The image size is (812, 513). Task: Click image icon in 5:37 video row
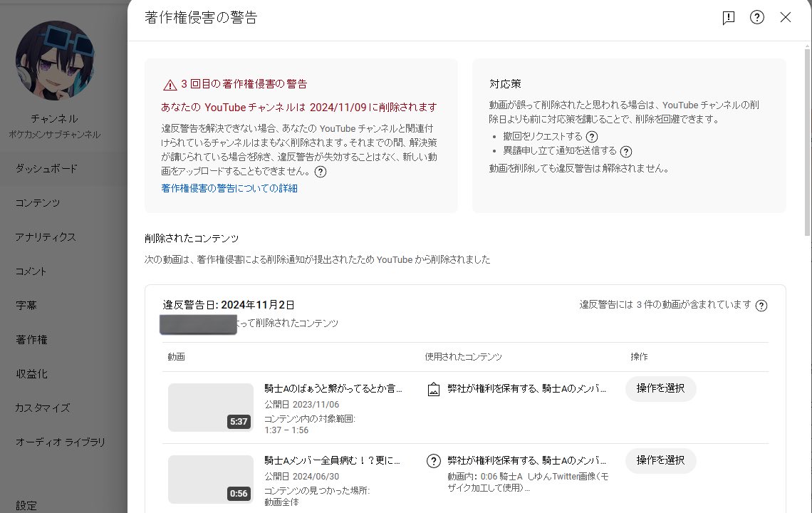[434, 389]
